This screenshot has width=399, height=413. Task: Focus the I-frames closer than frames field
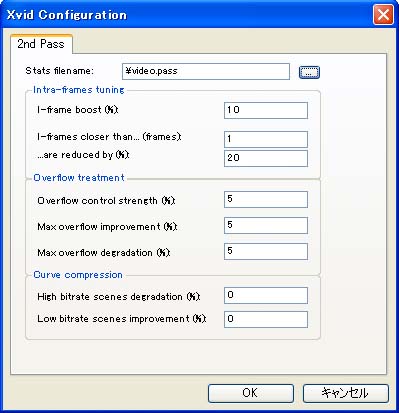(266, 139)
